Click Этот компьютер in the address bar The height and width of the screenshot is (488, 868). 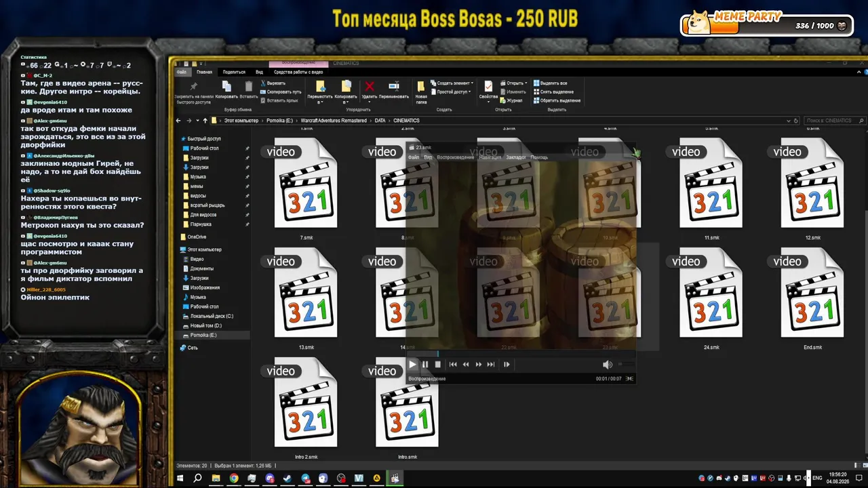tap(241, 121)
